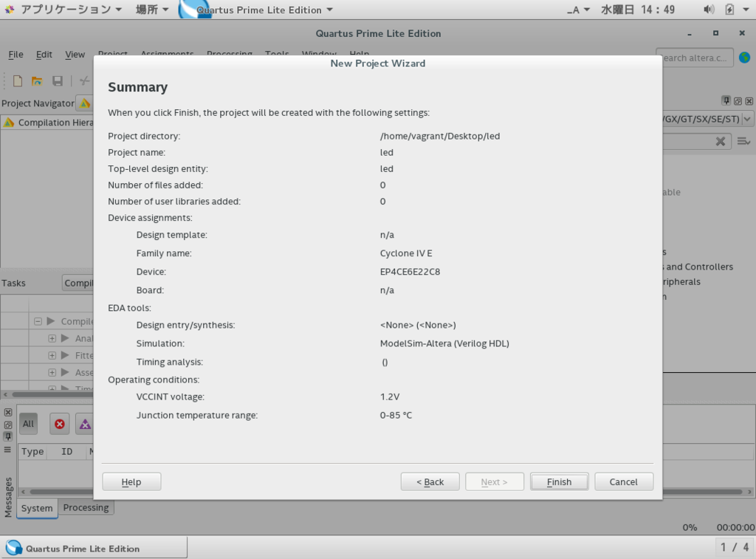Click the Open project folder icon

pos(37,81)
